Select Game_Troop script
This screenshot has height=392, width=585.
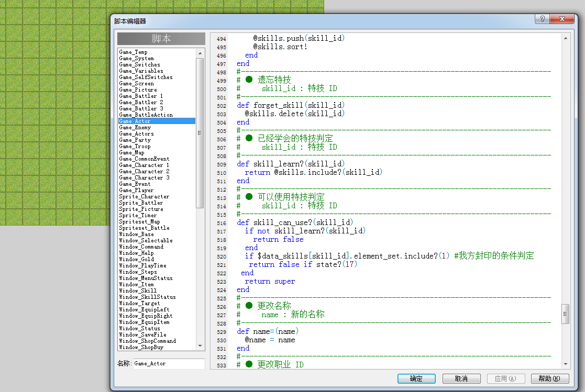pos(157,146)
